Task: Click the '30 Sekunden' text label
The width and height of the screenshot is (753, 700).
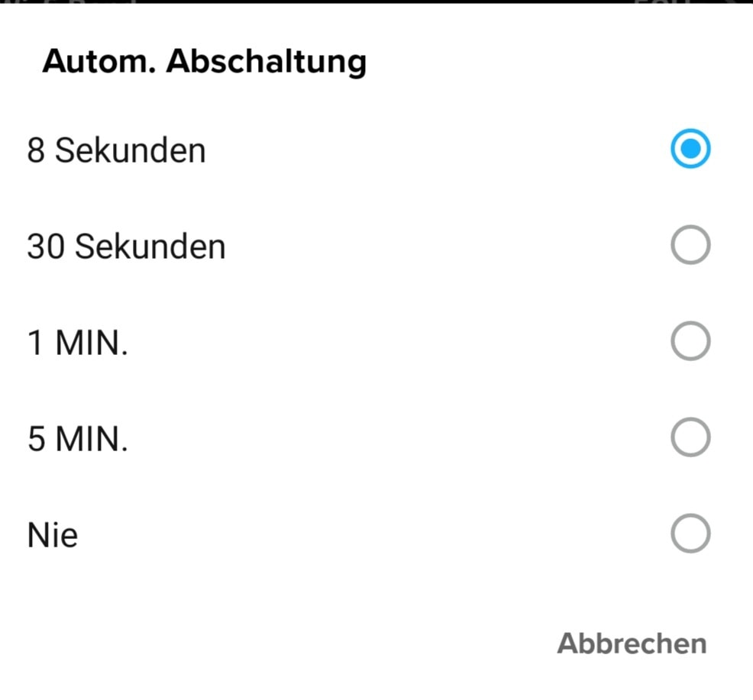Action: coord(126,247)
